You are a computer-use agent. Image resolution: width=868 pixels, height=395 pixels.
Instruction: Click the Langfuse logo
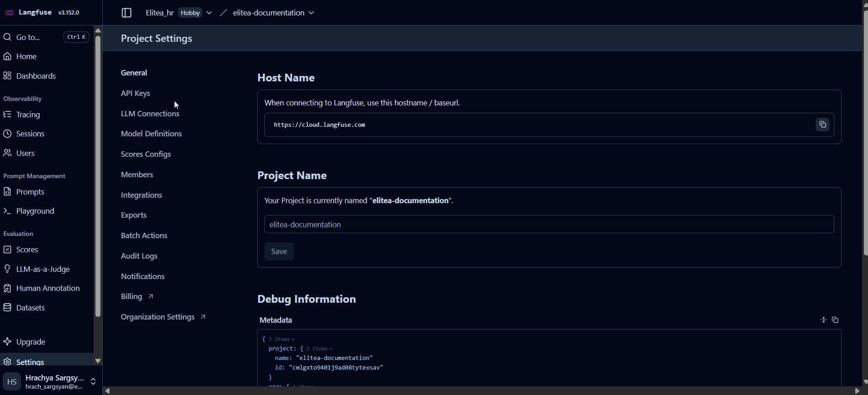(x=10, y=13)
